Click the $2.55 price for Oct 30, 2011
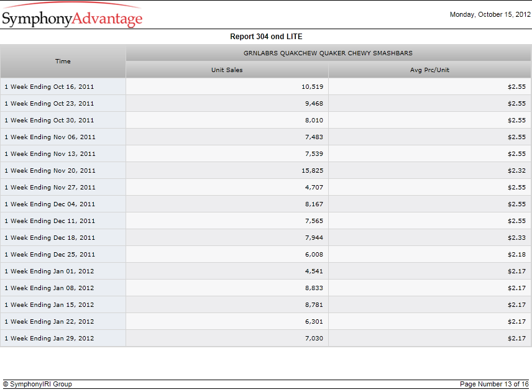 click(x=516, y=121)
